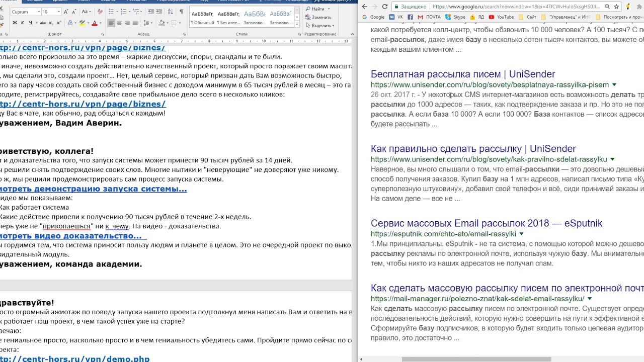Open Change Case (Aa) dropdown
The width and height of the screenshot is (644, 362).
click(87, 12)
